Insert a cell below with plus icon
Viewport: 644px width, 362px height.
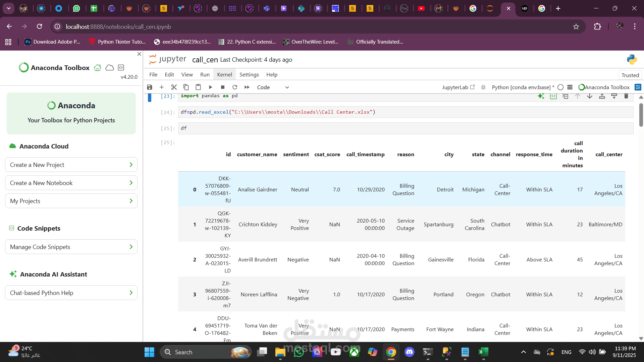162,87
